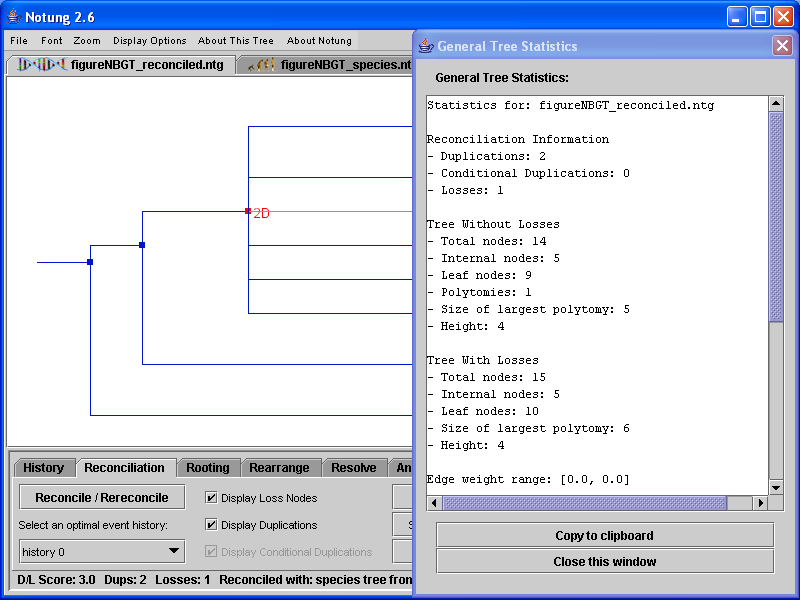Click the blue root node of tree
The width and height of the screenshot is (800, 600).
click(x=90, y=262)
